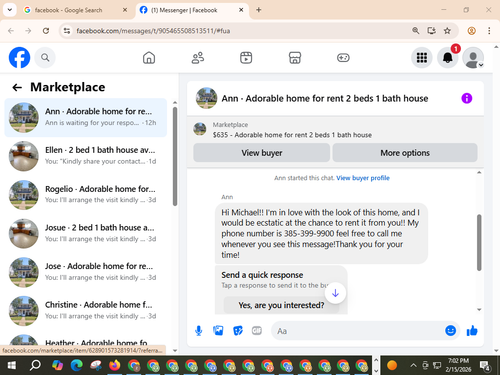Viewport: 500px width, 375px height.
Task: Click the address bar URL
Action: (153, 31)
